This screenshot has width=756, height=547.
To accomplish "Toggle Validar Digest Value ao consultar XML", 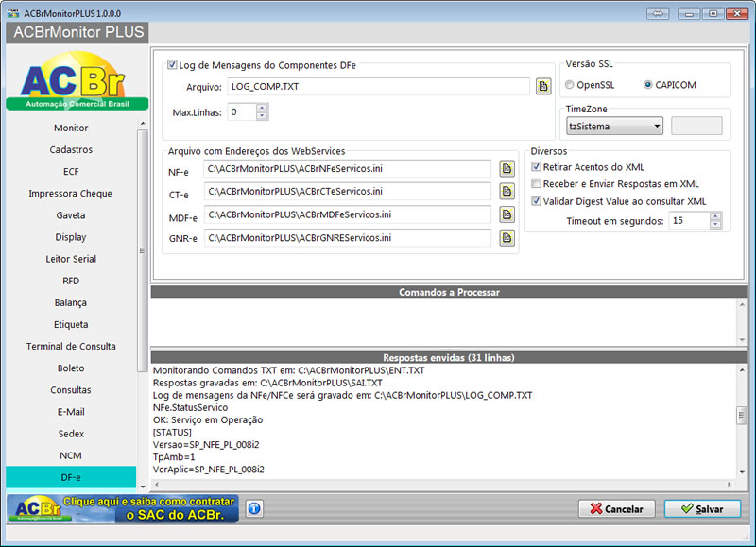I will point(536,201).
